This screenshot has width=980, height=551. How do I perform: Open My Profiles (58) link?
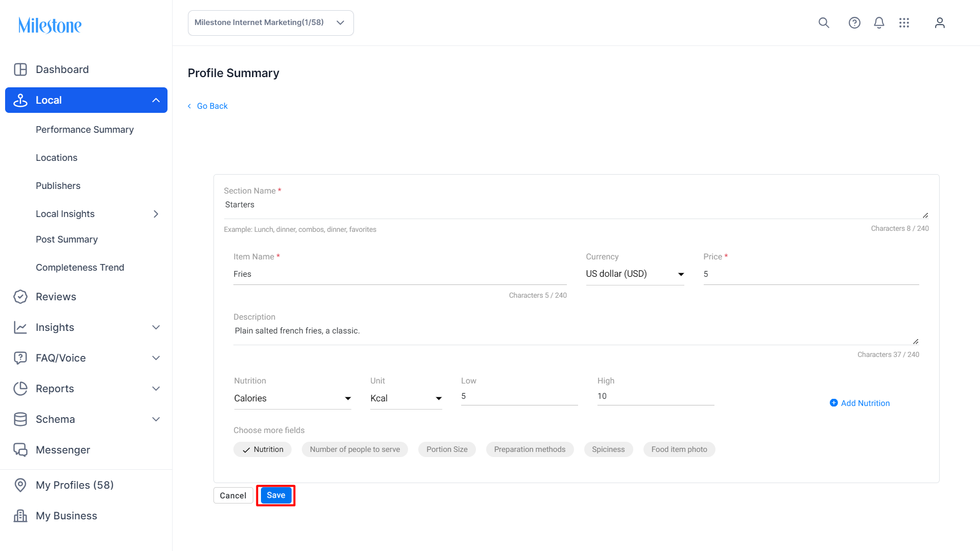(75, 485)
